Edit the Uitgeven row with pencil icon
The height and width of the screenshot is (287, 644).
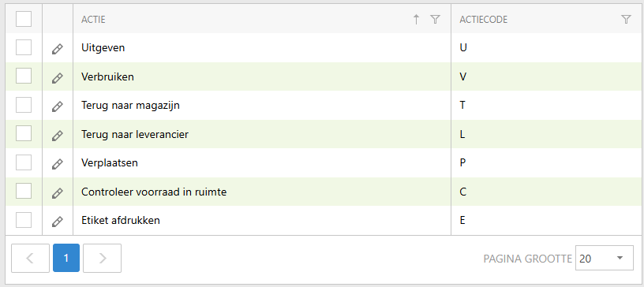pos(58,49)
